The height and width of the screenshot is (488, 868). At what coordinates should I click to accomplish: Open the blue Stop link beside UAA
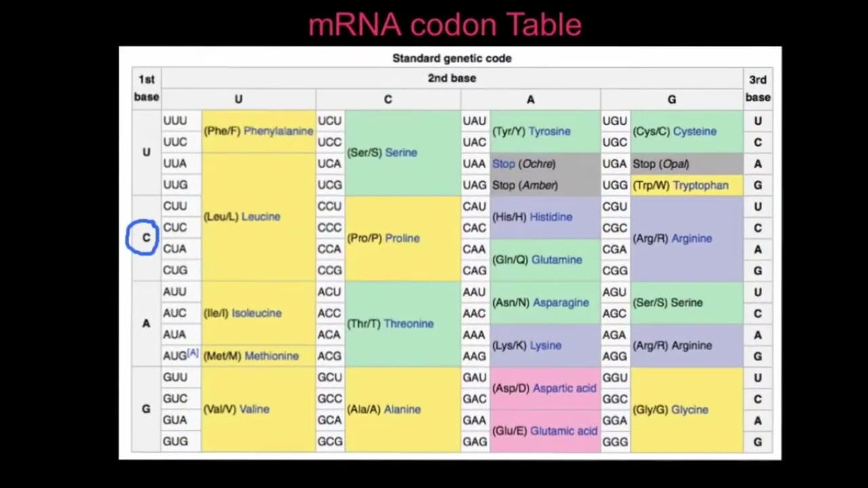click(504, 164)
